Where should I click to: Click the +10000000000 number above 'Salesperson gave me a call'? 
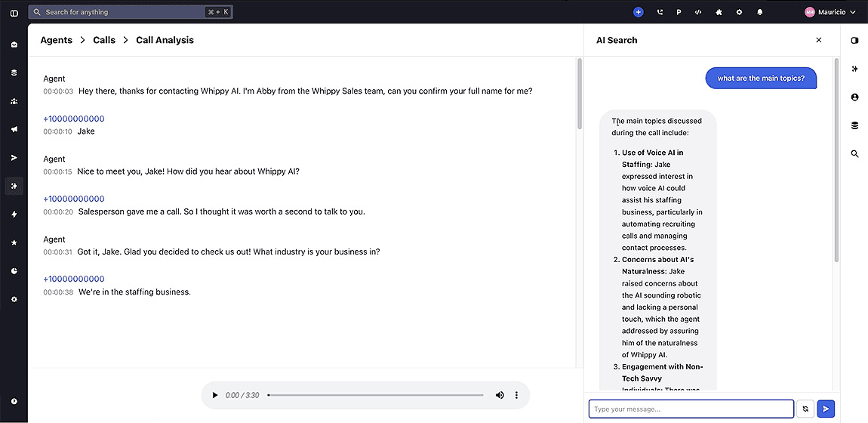click(74, 199)
